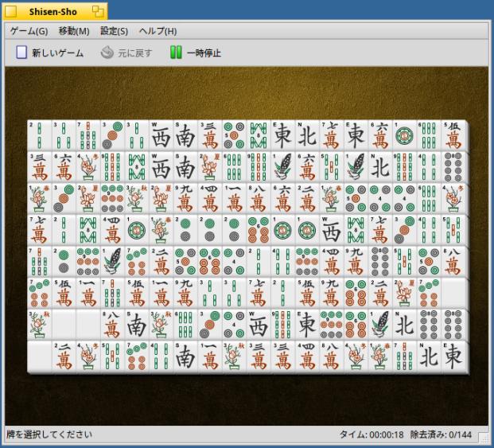Select summer flower tile between 2 characters and 7 circles
This screenshot has height=448, width=494.
click(x=405, y=293)
